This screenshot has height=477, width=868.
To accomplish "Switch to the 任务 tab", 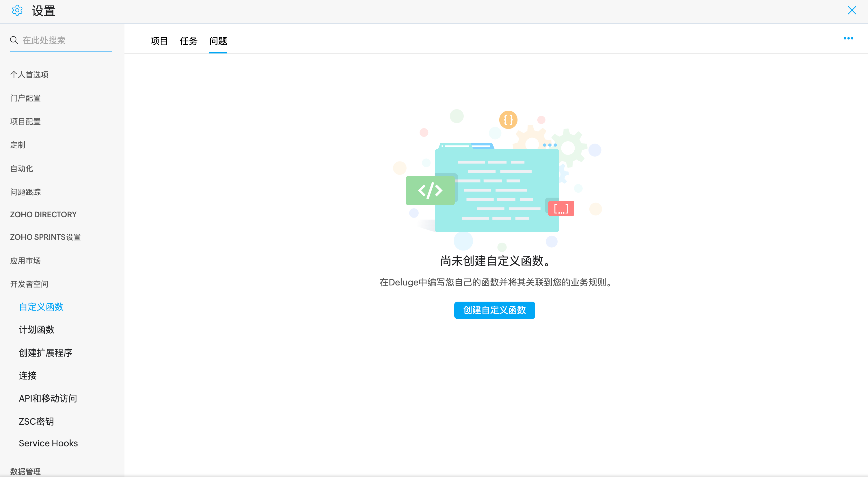I will [x=188, y=41].
